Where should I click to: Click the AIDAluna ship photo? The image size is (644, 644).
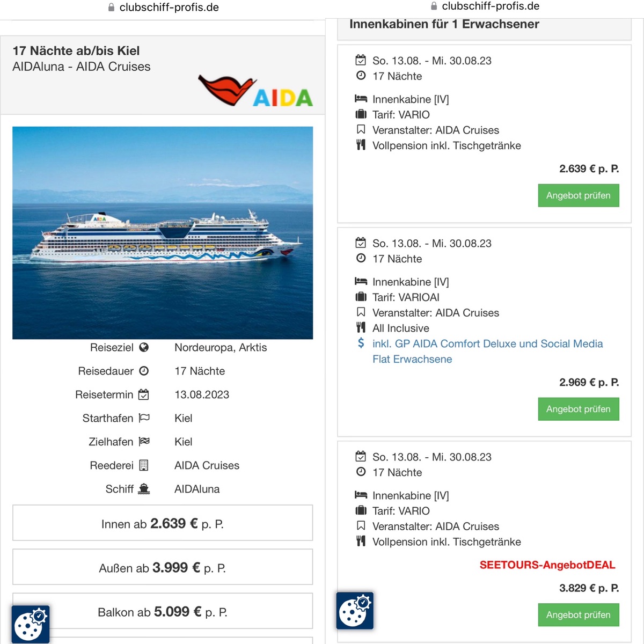point(163,233)
